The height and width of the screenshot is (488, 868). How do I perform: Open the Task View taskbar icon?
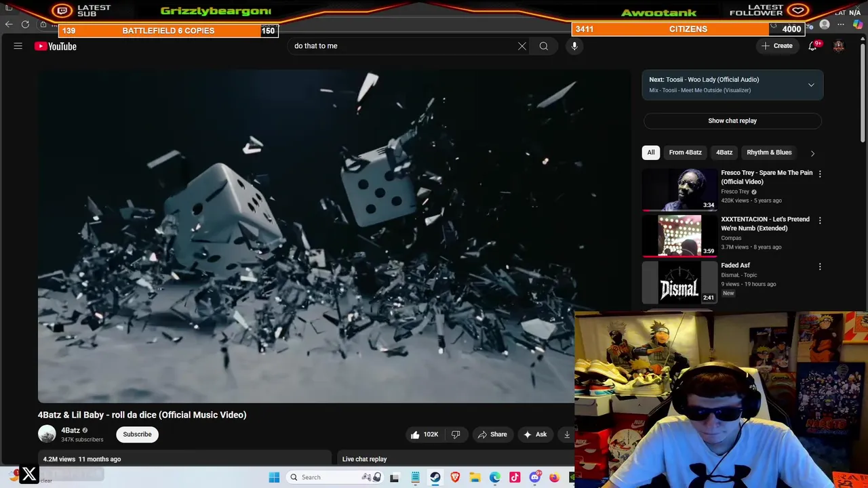click(x=395, y=477)
